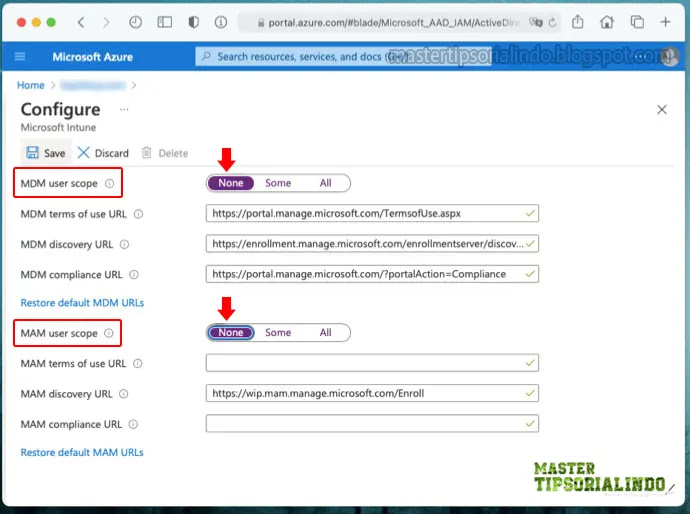Viewport: 690px width, 514px height.
Task: Click the MDM discovery URL label
Action: pos(66,244)
